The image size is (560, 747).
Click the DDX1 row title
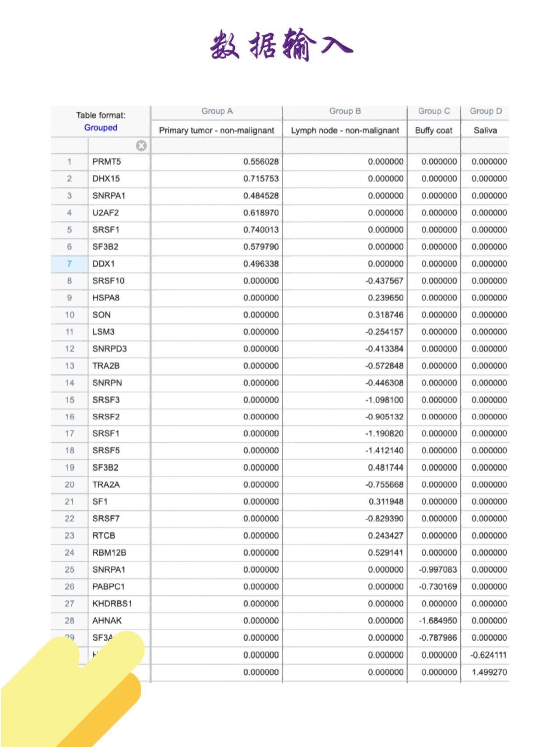pos(103,264)
